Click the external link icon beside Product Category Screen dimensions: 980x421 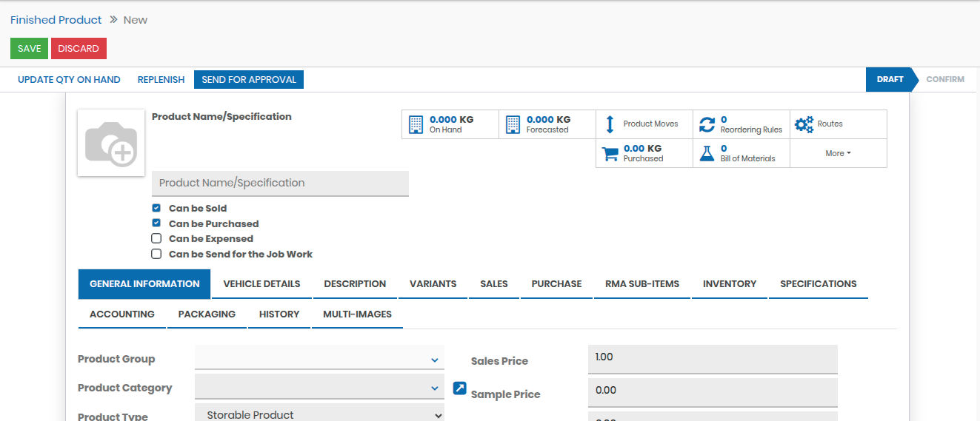459,388
